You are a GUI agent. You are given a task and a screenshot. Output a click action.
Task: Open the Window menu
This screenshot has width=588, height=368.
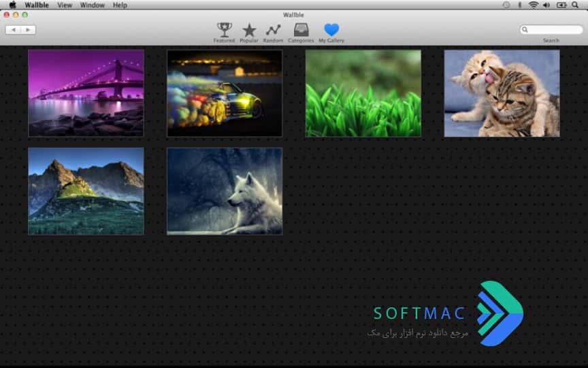click(93, 5)
